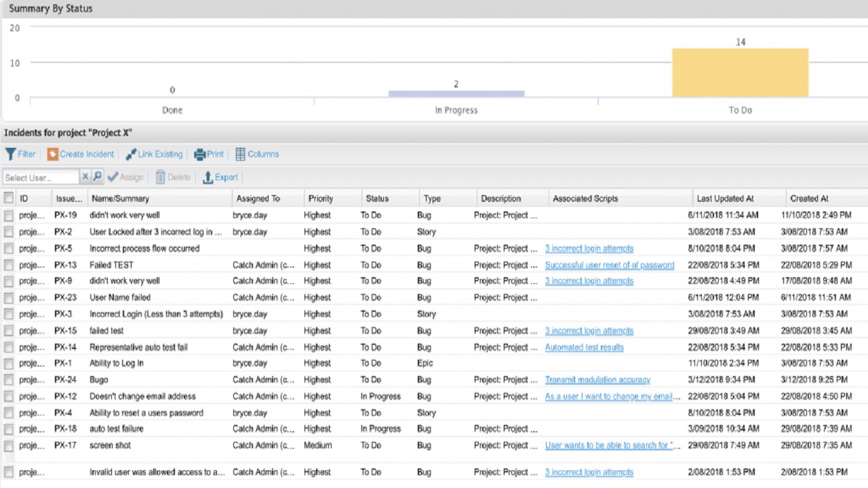This screenshot has width=868, height=488.
Task: Click into the Select User input field
Action: click(41, 178)
